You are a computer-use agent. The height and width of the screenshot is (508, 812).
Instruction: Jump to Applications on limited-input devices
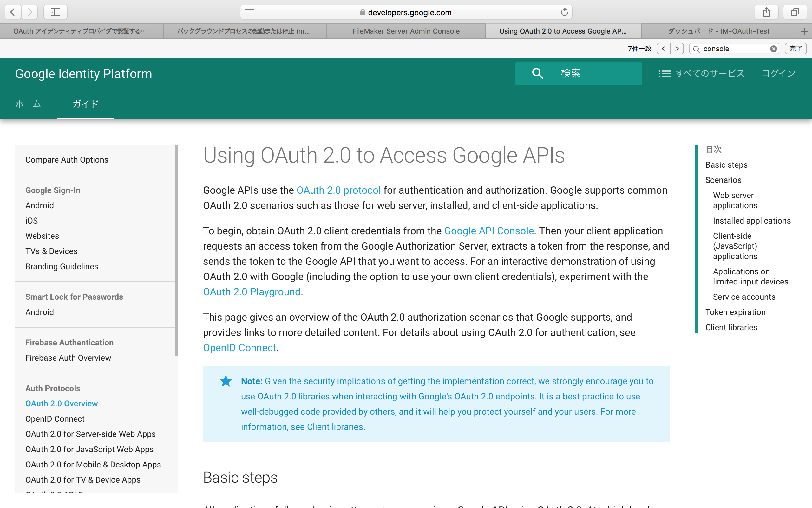click(750, 276)
